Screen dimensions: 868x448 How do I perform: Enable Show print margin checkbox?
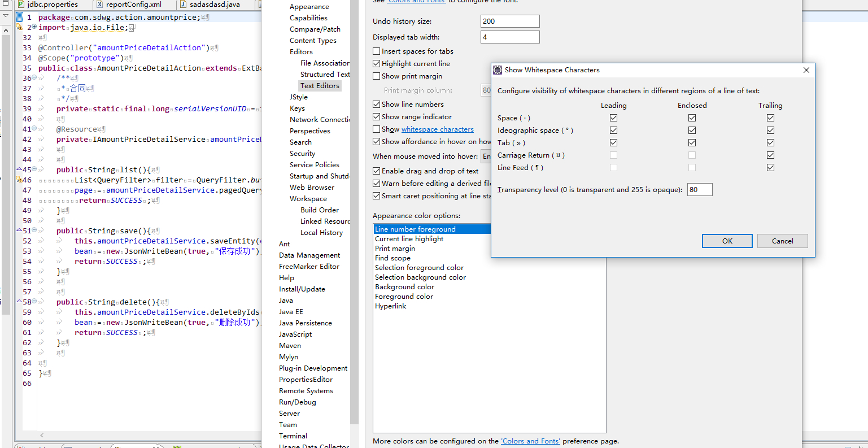click(377, 76)
